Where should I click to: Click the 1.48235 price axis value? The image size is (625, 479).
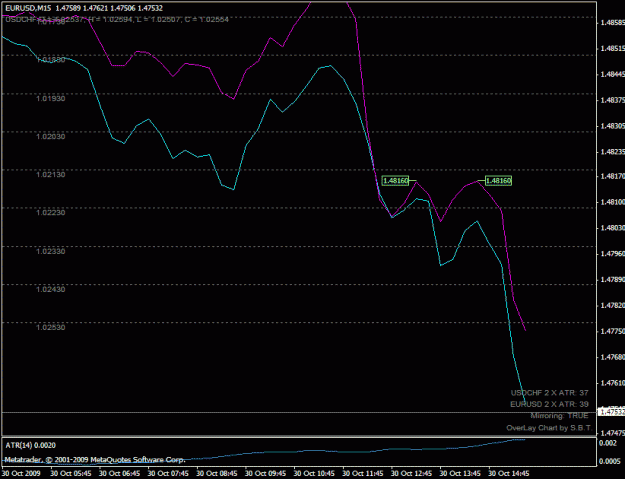[x=613, y=152]
